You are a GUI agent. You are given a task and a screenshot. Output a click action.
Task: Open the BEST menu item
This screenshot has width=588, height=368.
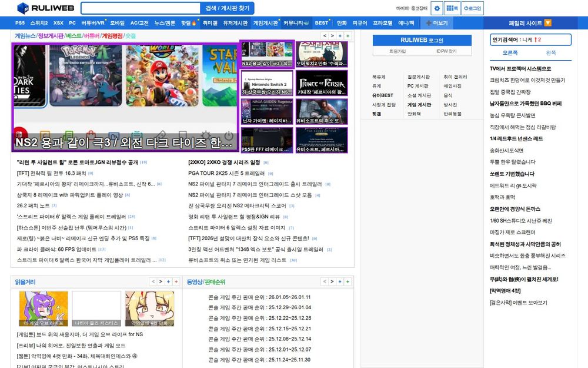coord(322,23)
